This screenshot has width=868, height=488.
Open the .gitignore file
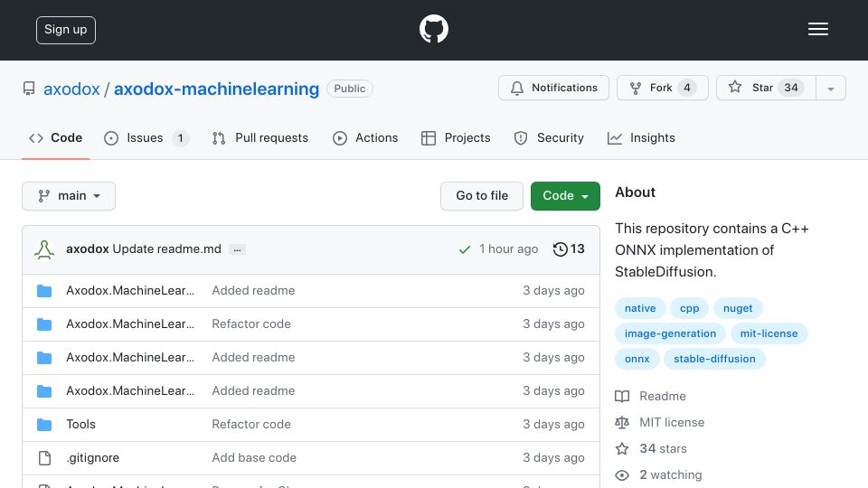tap(93, 457)
